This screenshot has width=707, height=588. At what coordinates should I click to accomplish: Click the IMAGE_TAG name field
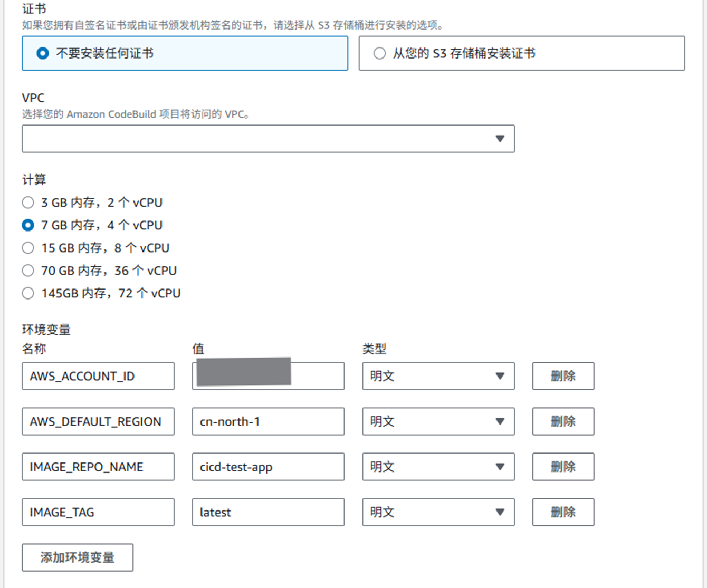coord(98,512)
